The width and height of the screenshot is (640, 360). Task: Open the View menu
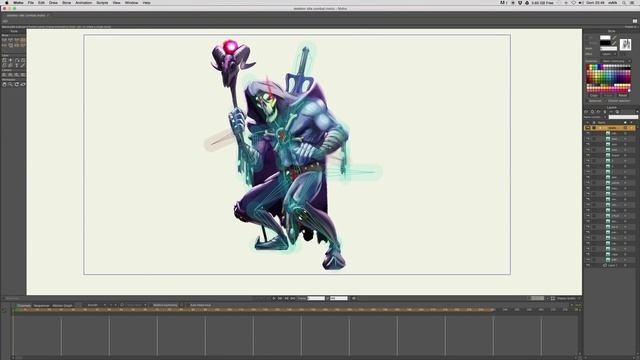(116, 3)
